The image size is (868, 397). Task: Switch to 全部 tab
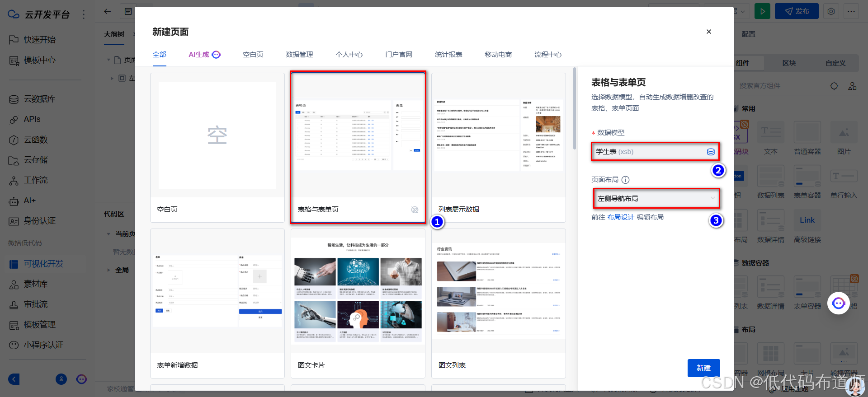160,55
